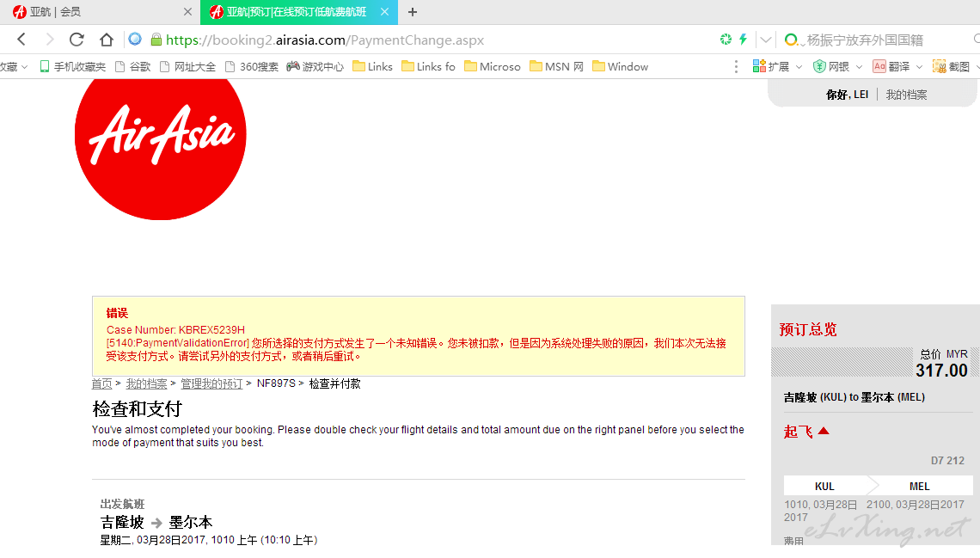The image size is (980, 558).
Task: Click the Case Number: KBREX5239H text
Action: [x=175, y=329]
